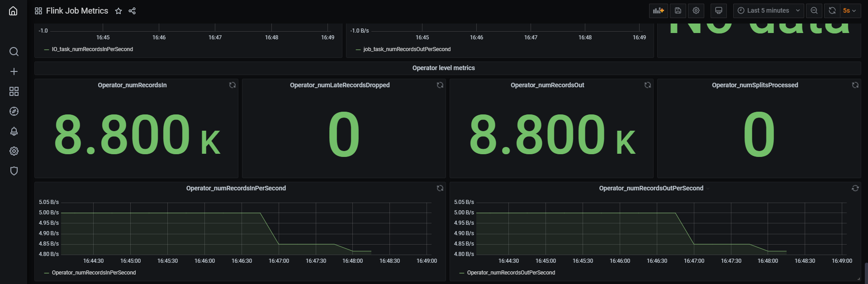Click the Flink Job Metrics title

[77, 11]
